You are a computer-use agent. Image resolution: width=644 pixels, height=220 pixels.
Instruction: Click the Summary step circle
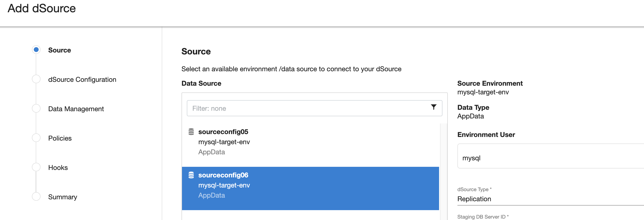(36, 197)
